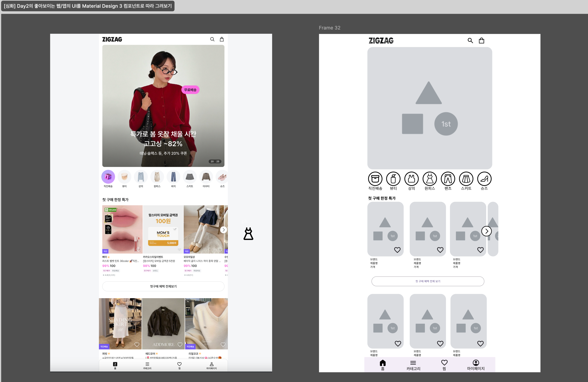Image resolution: width=588 pixels, height=382 pixels.
Task: Toggle heart on first wireframe product card
Action: click(397, 250)
